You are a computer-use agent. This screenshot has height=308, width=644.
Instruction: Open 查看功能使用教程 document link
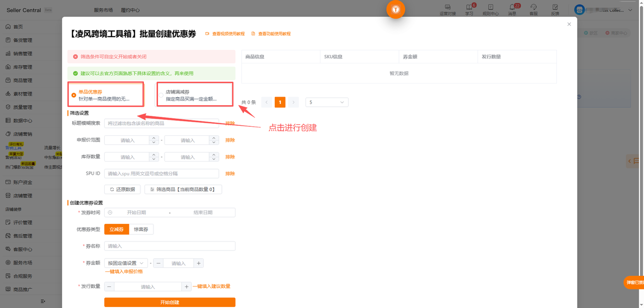point(271,34)
